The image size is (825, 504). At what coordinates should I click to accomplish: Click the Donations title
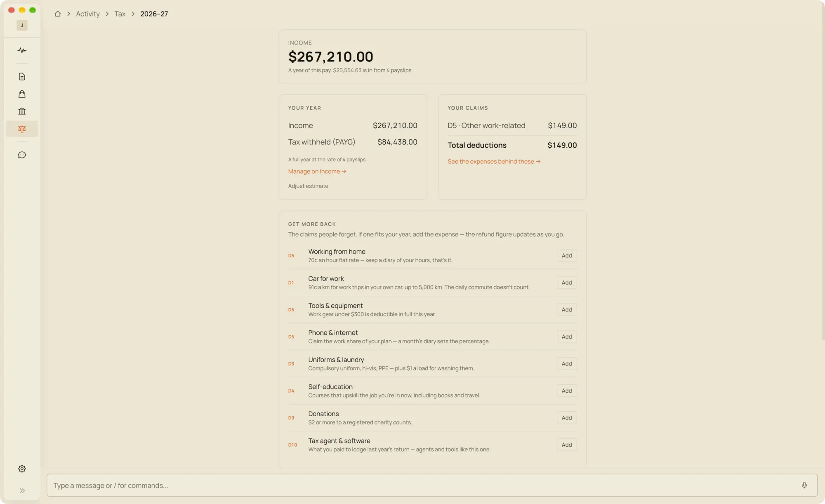[323, 414]
